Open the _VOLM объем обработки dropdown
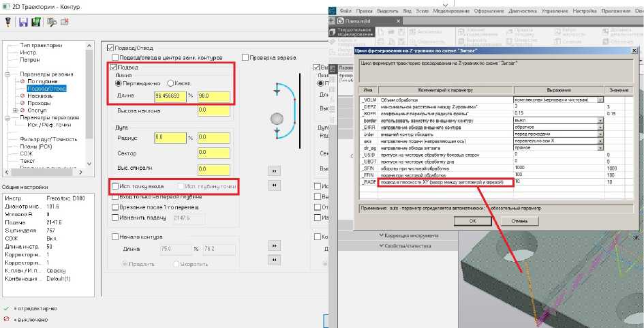 coord(600,100)
